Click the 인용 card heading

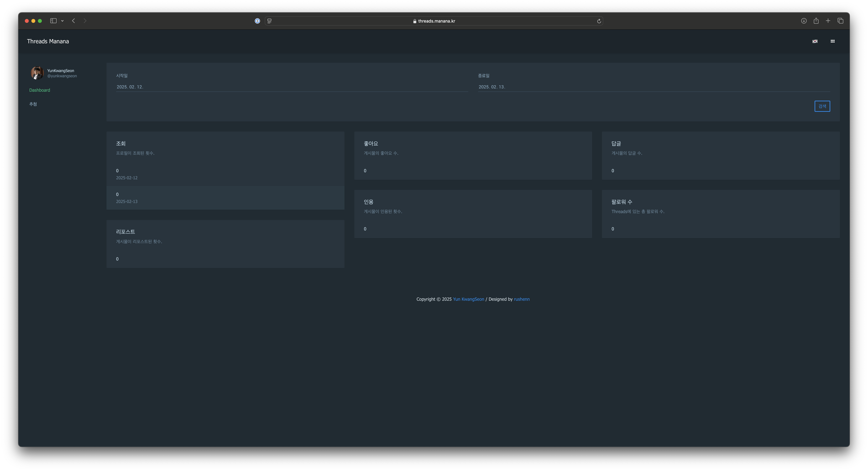tap(368, 202)
